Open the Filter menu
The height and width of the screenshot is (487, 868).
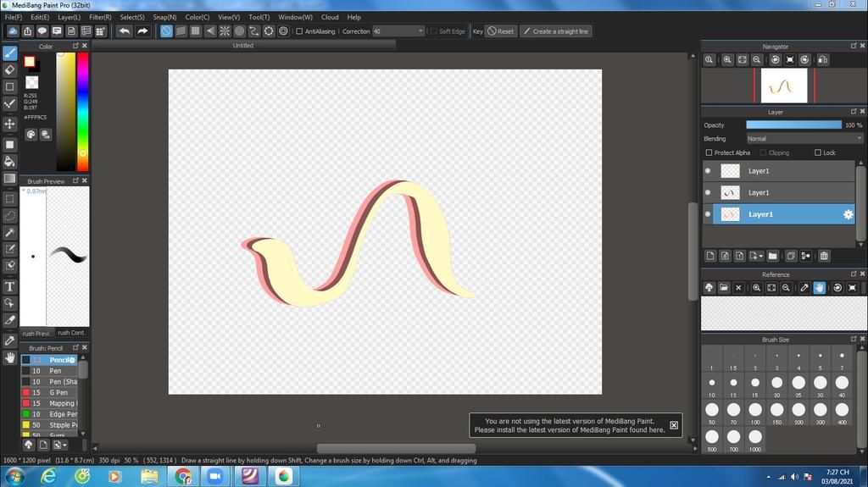(100, 17)
